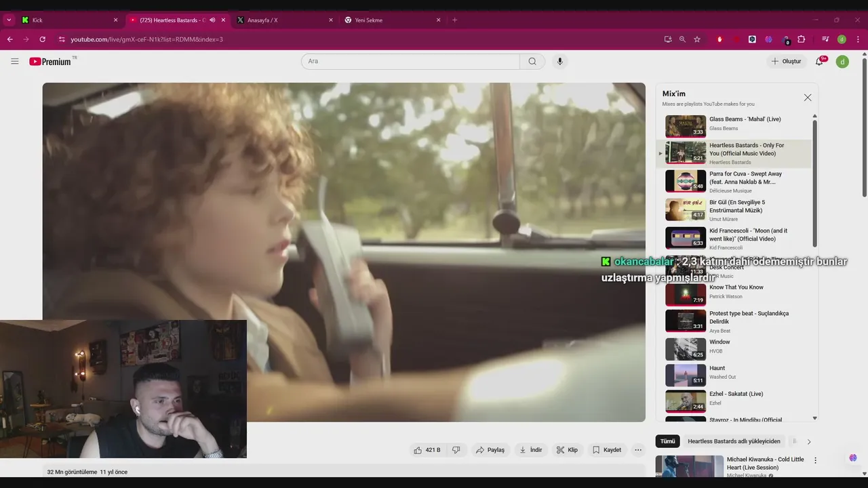Play Ezhel - Sakatat (Live)
The image size is (868, 488).
click(x=732, y=401)
